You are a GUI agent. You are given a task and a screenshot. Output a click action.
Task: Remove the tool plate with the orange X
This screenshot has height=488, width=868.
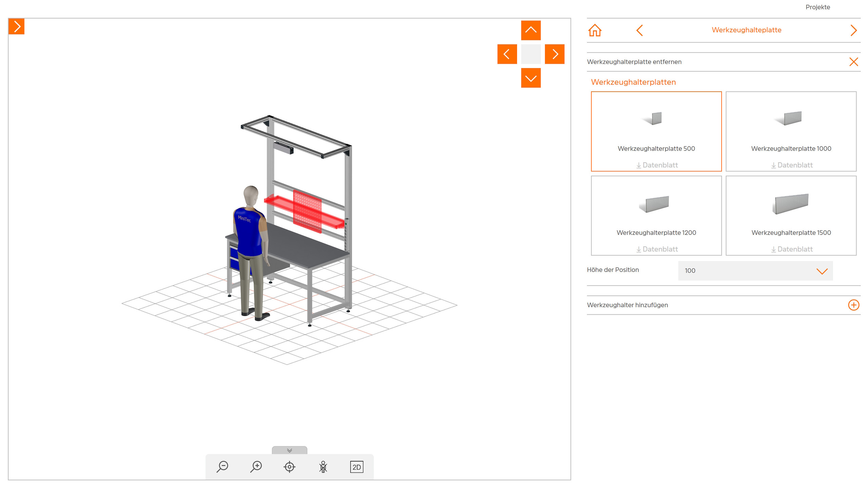853,62
